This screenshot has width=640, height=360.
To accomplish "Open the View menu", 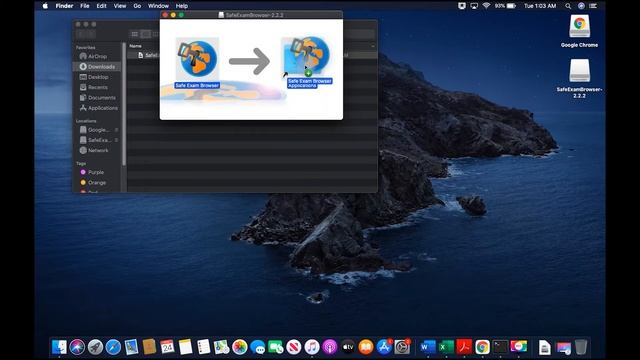I will (120, 6).
